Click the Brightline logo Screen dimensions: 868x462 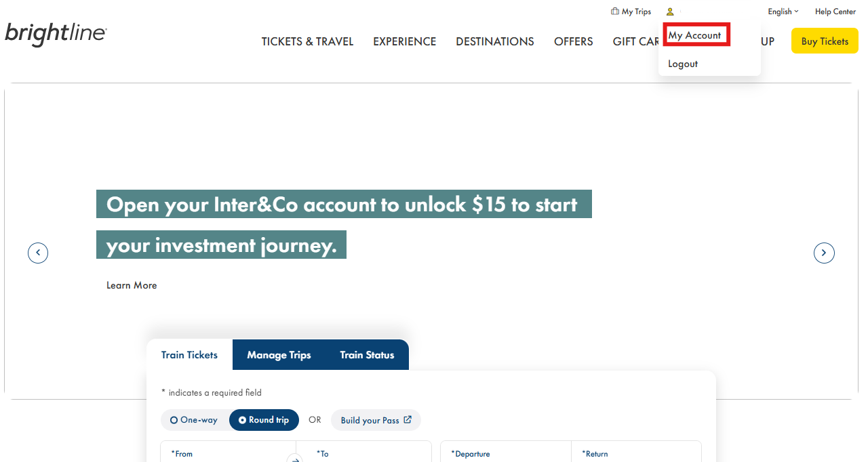(56, 34)
